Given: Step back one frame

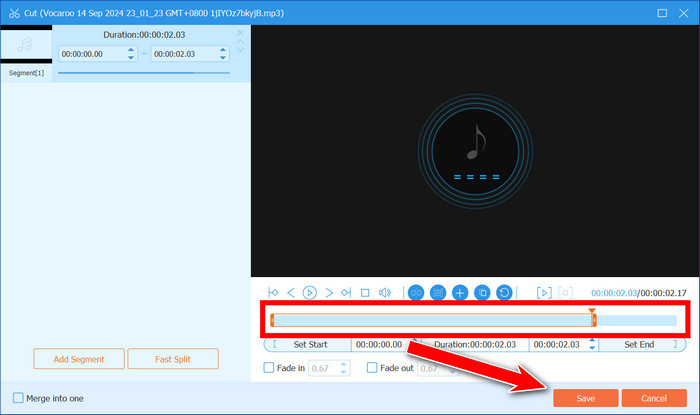Looking at the screenshot, I should click(291, 293).
